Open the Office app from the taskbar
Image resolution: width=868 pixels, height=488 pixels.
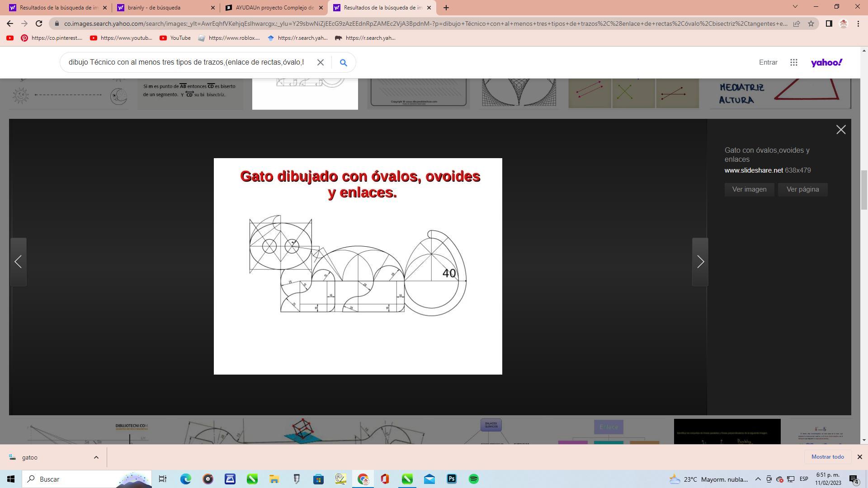(x=385, y=479)
